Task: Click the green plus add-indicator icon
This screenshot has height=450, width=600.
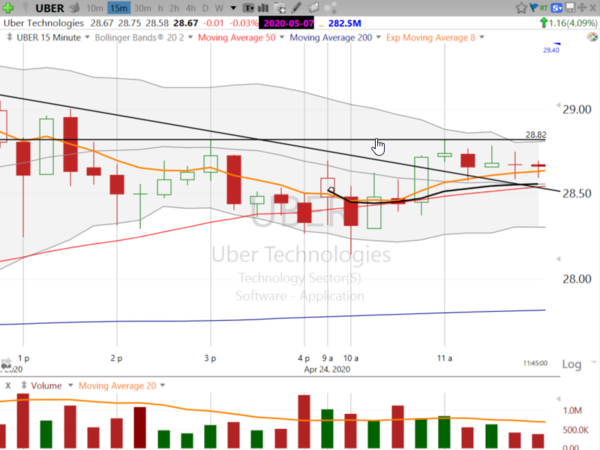Action: click(8, 8)
